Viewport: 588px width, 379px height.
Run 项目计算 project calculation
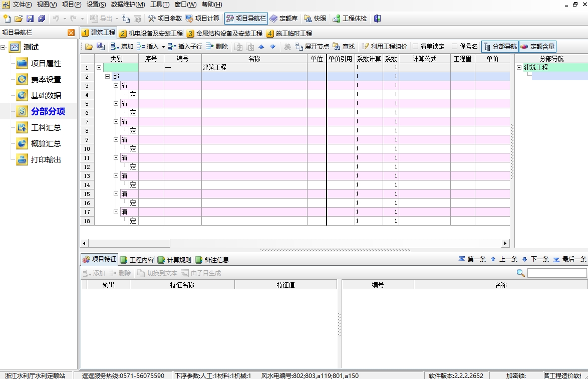pos(202,19)
